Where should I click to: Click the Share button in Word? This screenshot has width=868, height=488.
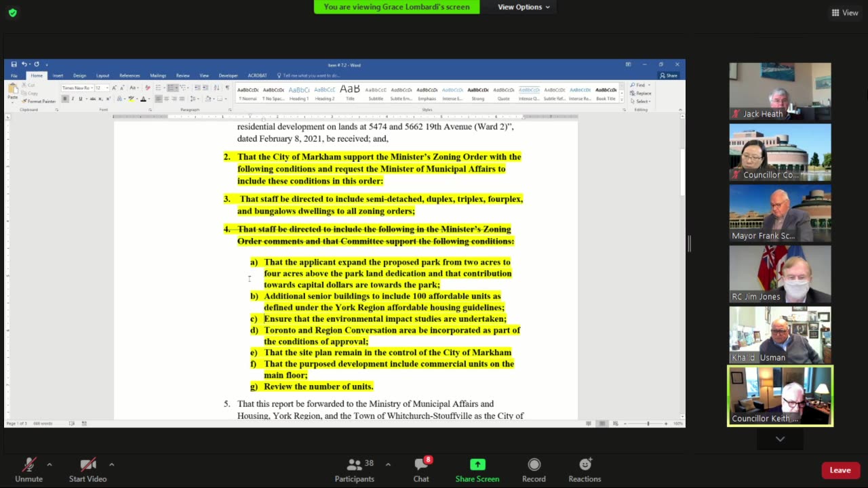coord(669,76)
